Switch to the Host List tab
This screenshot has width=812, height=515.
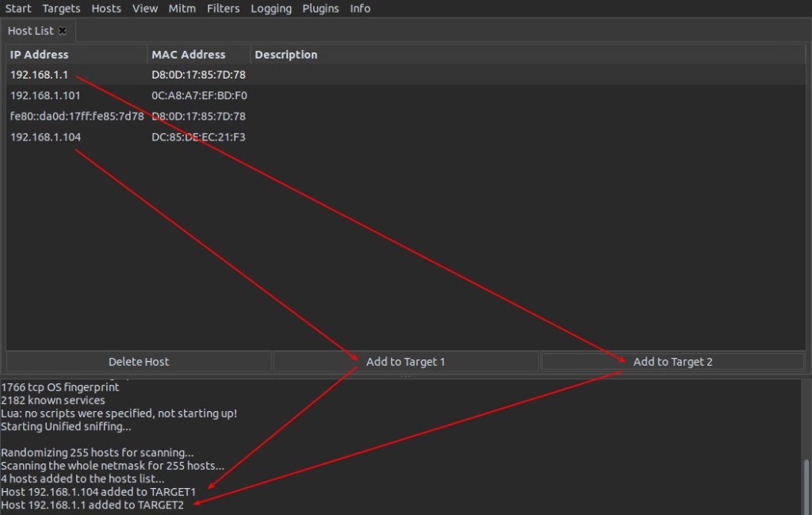point(30,31)
